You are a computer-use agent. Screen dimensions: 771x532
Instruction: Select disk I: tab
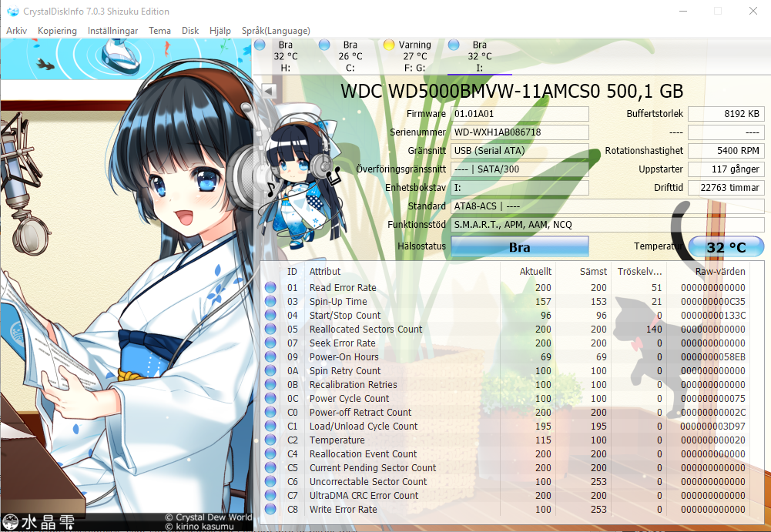click(479, 56)
